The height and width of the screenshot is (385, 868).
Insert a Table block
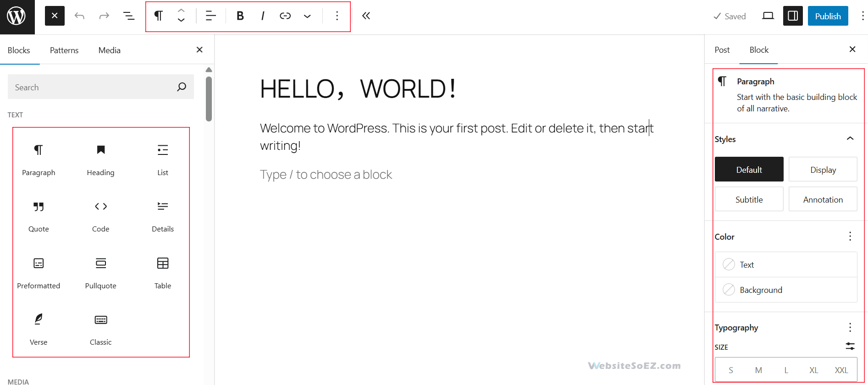coord(163,273)
